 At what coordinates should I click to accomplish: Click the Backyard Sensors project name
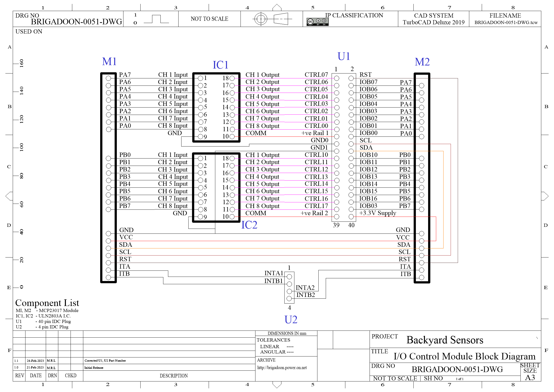[445, 340]
